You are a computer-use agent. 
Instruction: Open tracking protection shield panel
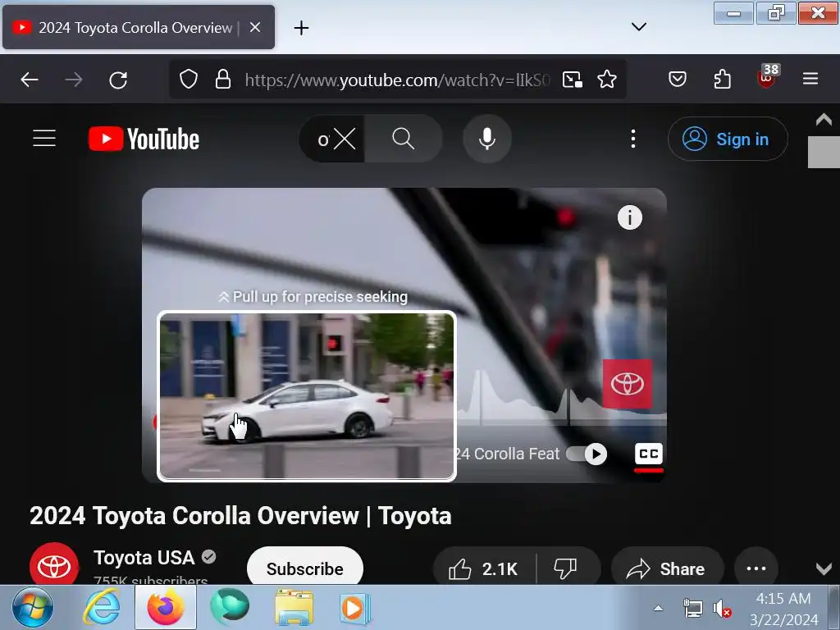[x=189, y=80]
